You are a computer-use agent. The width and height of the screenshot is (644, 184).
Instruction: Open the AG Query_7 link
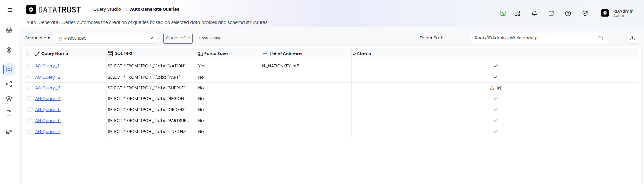[48, 132]
